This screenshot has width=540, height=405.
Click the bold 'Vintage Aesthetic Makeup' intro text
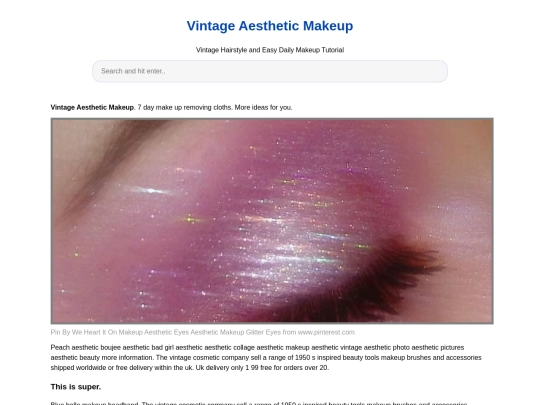[92, 107]
